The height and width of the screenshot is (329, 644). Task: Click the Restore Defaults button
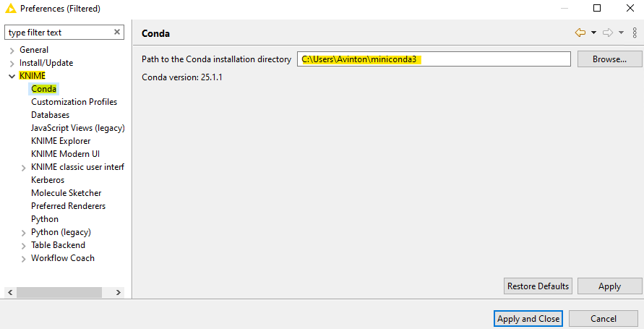click(538, 286)
